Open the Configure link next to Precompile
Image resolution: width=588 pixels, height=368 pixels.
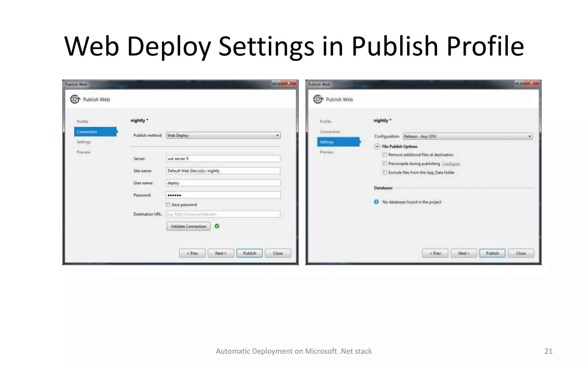[x=451, y=164]
